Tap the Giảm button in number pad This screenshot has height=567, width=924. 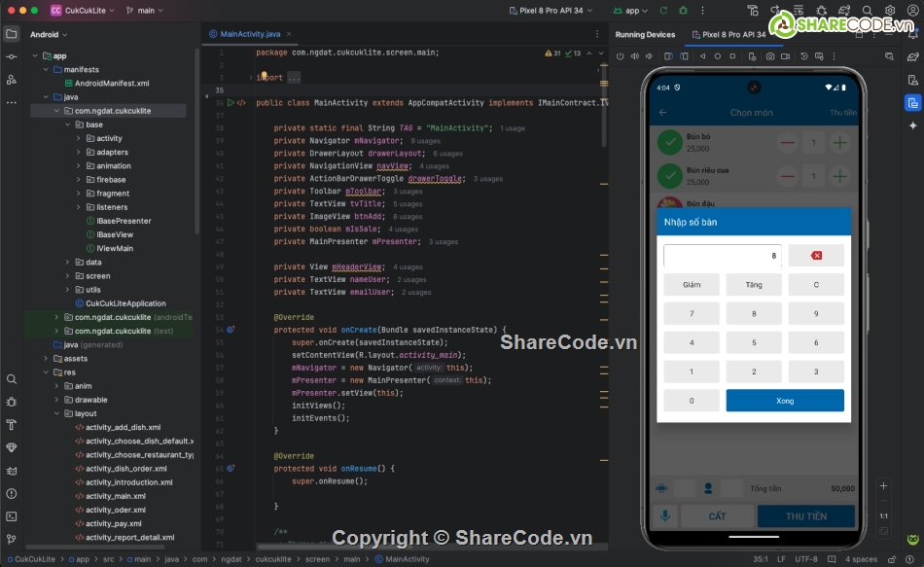pyautogui.click(x=692, y=285)
